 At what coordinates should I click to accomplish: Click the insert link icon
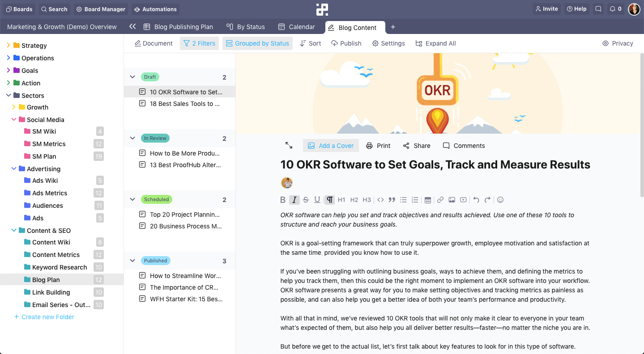[x=440, y=200]
